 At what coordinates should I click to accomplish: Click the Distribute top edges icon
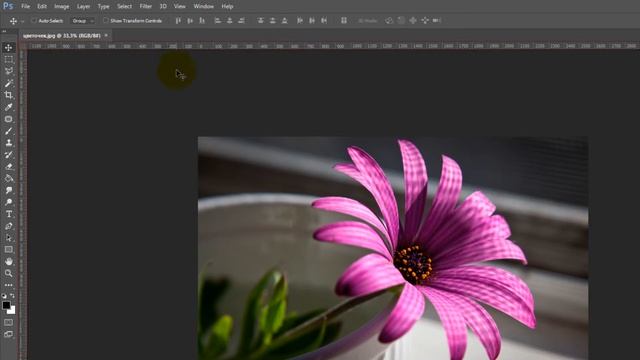tap(260, 20)
